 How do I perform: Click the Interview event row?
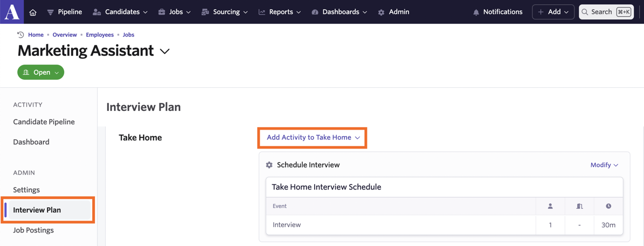[x=445, y=224]
